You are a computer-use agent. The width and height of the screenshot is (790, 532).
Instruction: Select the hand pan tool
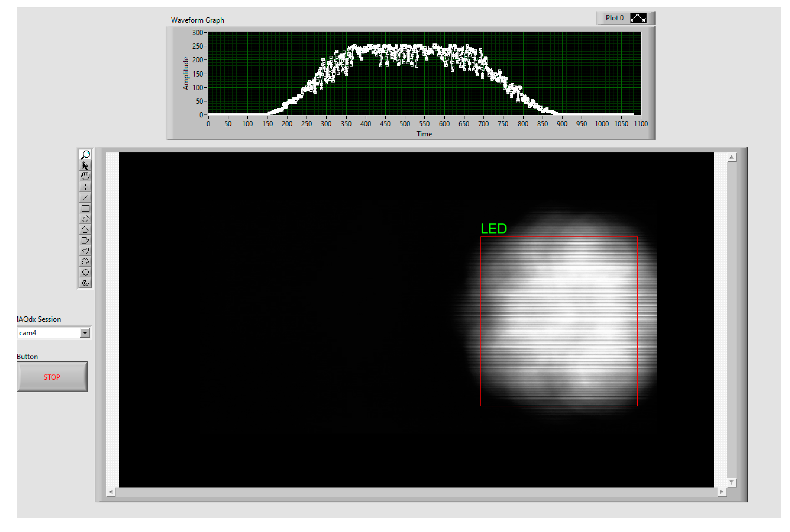click(85, 176)
